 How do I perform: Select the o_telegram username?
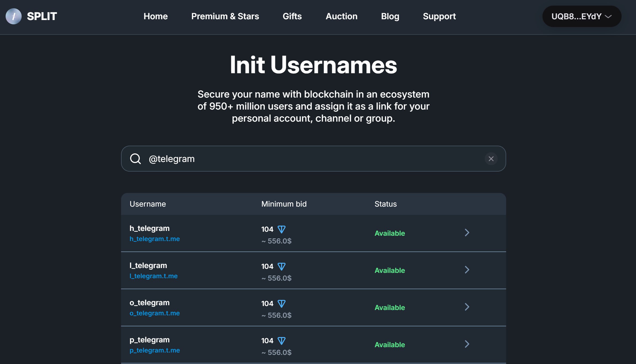(x=149, y=303)
